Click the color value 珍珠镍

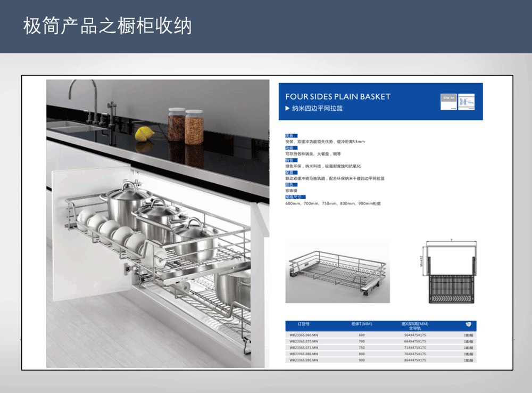(x=291, y=191)
